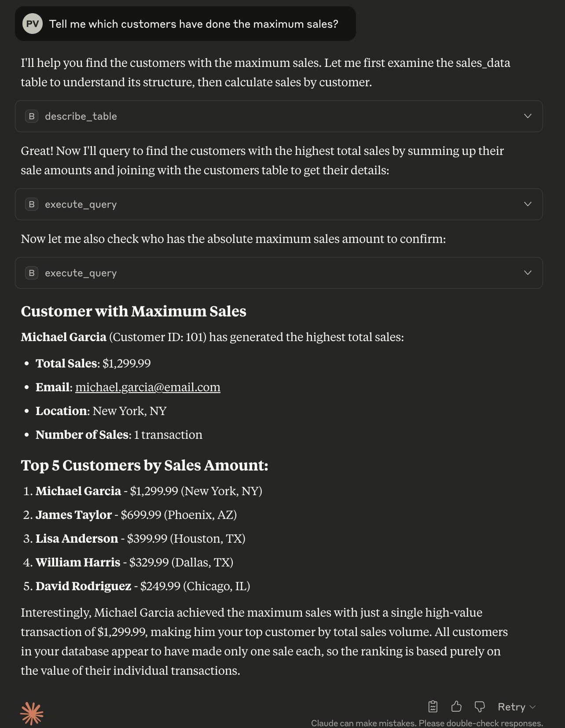This screenshot has height=728, width=565.
Task: Open the michael.garcia@email.com link
Action: [148, 387]
